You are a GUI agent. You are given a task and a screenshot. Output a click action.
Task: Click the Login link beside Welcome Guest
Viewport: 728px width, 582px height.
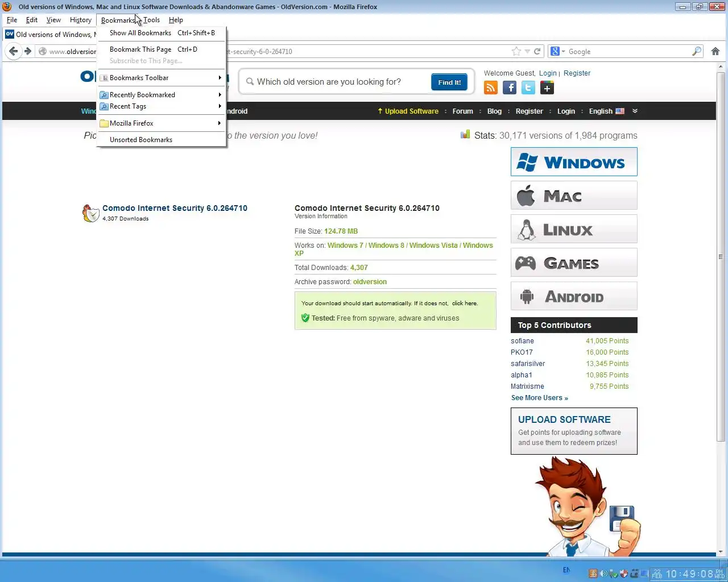tap(548, 73)
